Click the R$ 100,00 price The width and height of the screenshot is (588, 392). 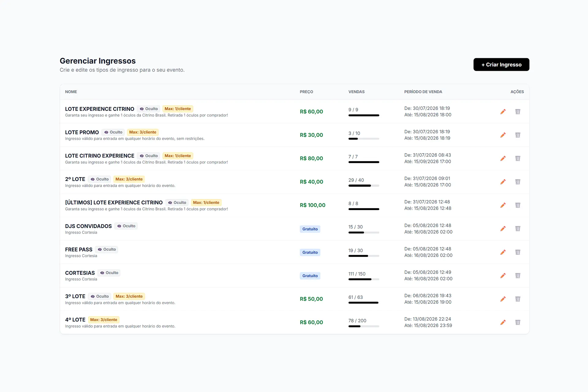coord(312,205)
